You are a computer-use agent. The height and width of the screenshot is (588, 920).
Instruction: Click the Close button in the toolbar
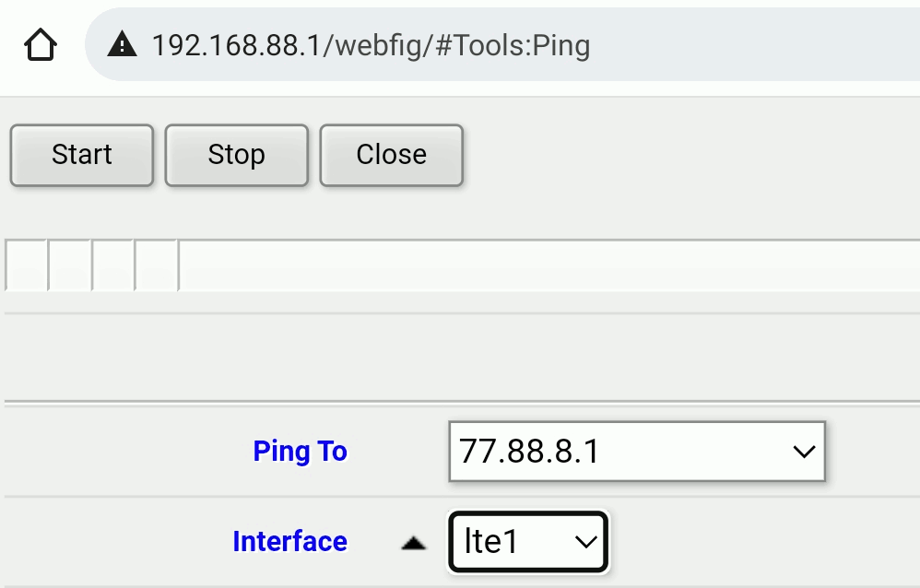(391, 155)
